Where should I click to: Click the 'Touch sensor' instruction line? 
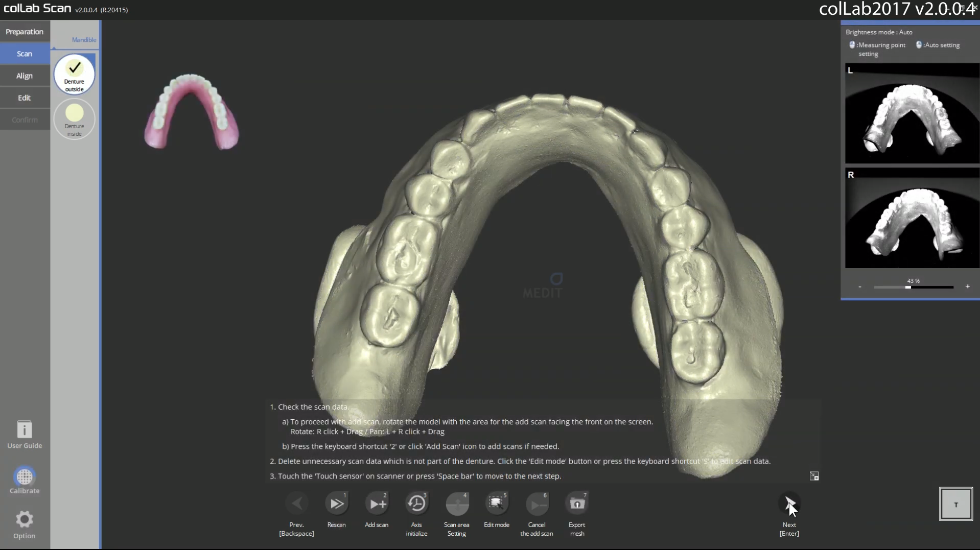point(415,476)
